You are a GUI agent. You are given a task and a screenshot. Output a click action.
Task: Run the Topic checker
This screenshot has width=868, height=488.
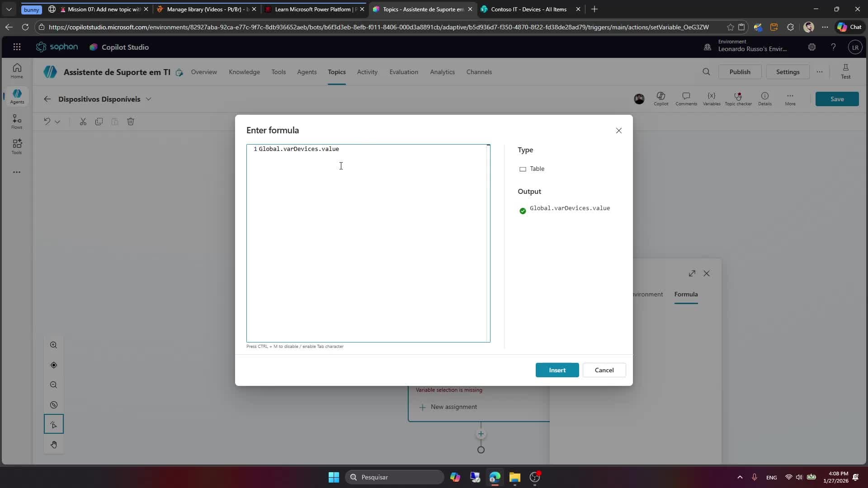pos(739,99)
